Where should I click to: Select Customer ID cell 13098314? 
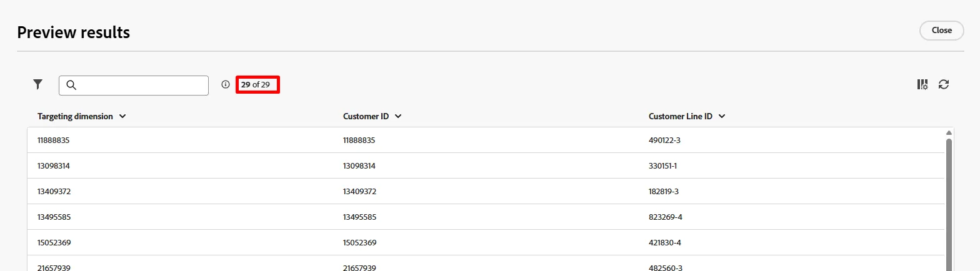(359, 166)
